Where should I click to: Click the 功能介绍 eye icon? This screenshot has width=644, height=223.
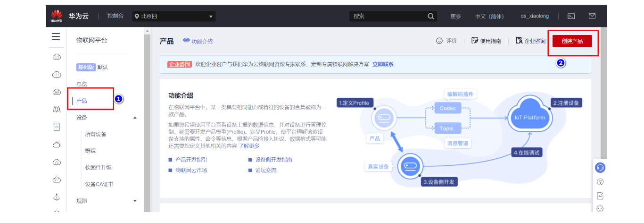(x=186, y=41)
